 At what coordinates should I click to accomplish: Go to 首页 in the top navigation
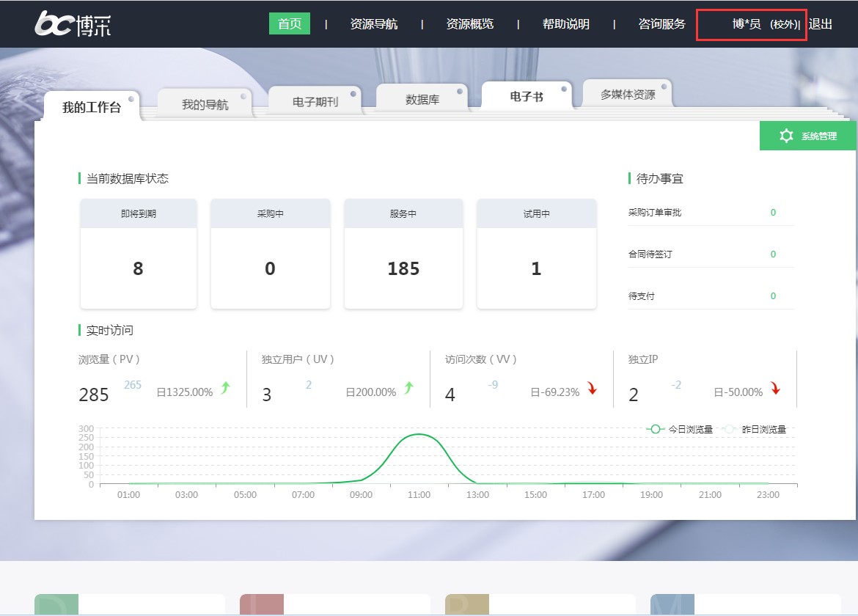coord(290,24)
